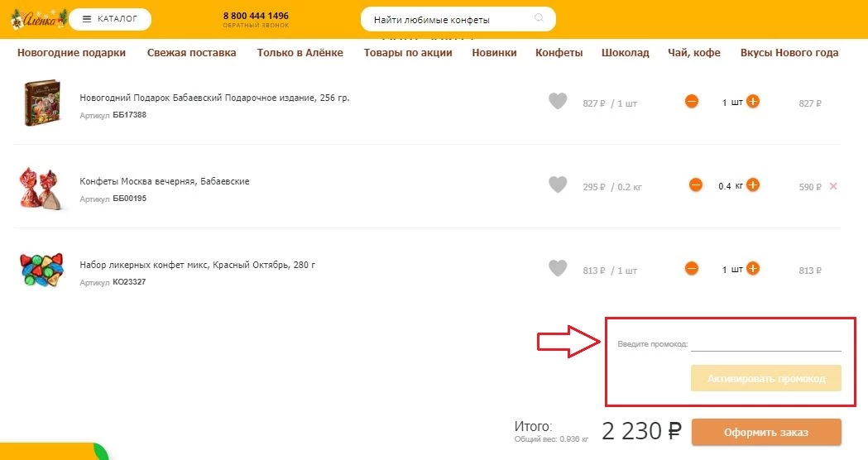Decrease quantity of liqueur candy set

pos(692,269)
